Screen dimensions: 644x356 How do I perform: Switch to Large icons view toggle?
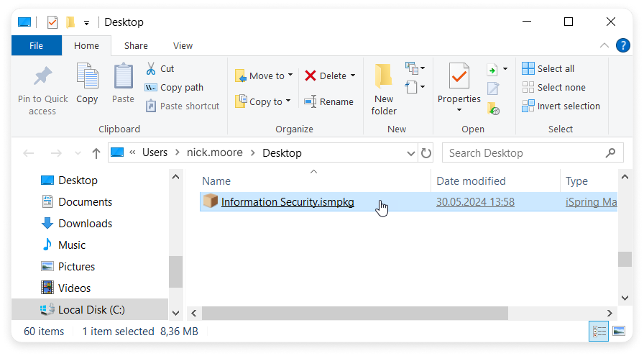(x=619, y=332)
